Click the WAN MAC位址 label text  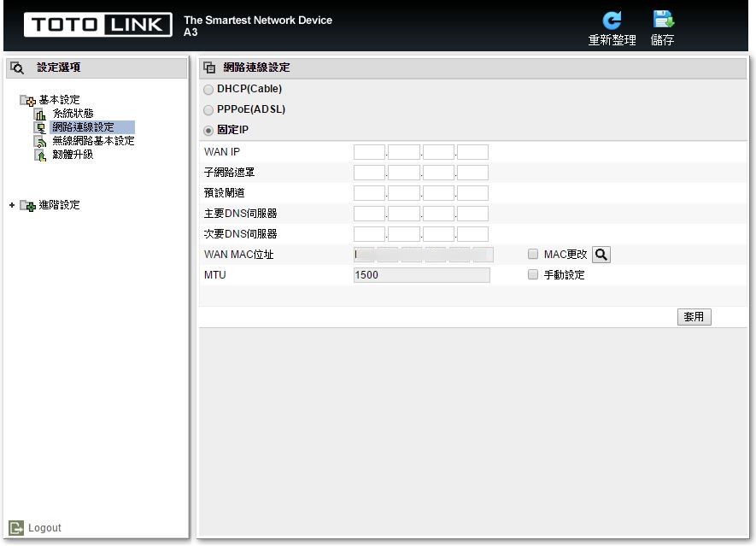coord(238,255)
